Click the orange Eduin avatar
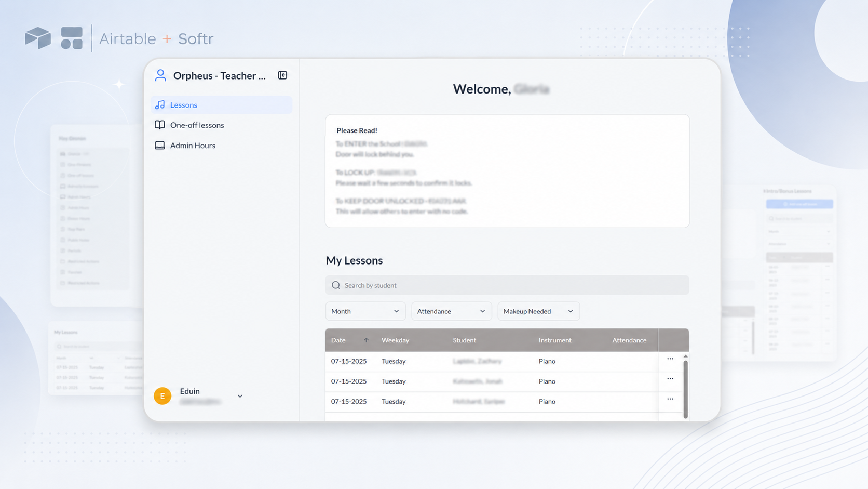 point(162,396)
